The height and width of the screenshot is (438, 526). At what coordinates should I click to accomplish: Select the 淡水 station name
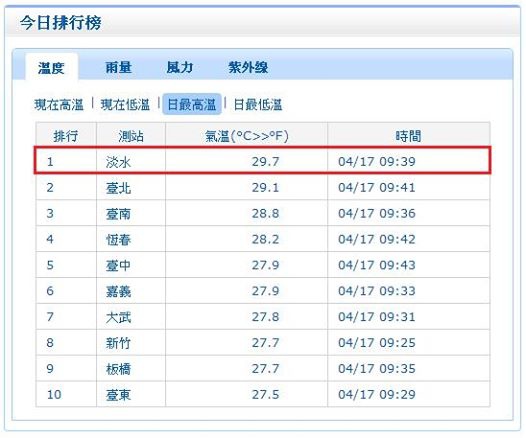coord(118,162)
